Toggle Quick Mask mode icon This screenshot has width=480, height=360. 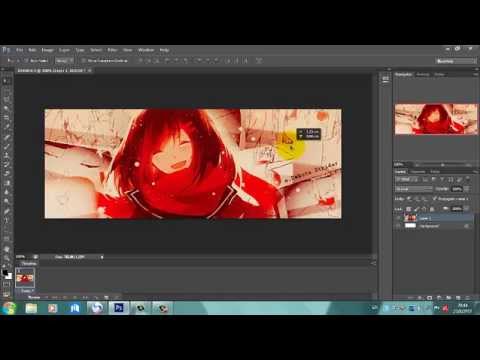pyautogui.click(x=6, y=285)
